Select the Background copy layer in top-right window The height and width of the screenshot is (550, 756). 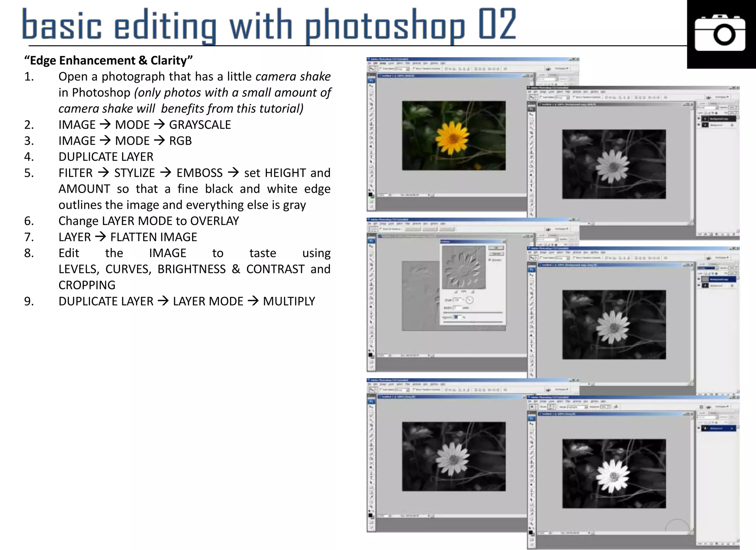(x=719, y=119)
